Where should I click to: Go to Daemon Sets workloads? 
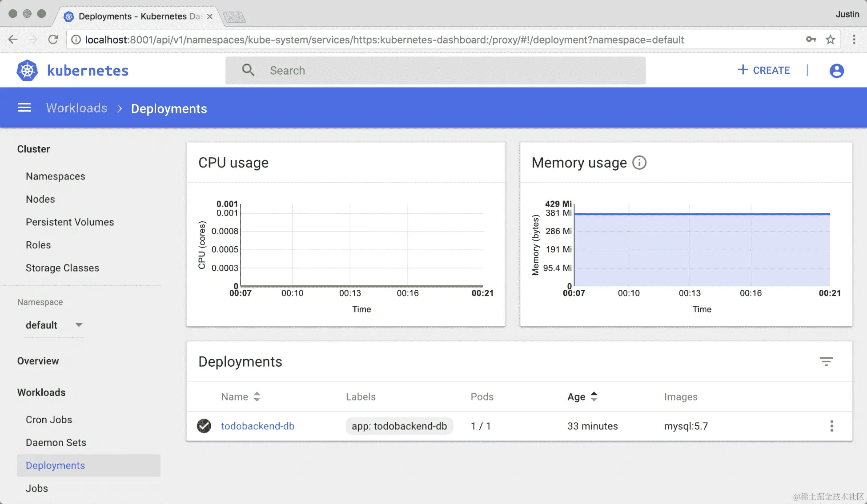pyautogui.click(x=56, y=443)
